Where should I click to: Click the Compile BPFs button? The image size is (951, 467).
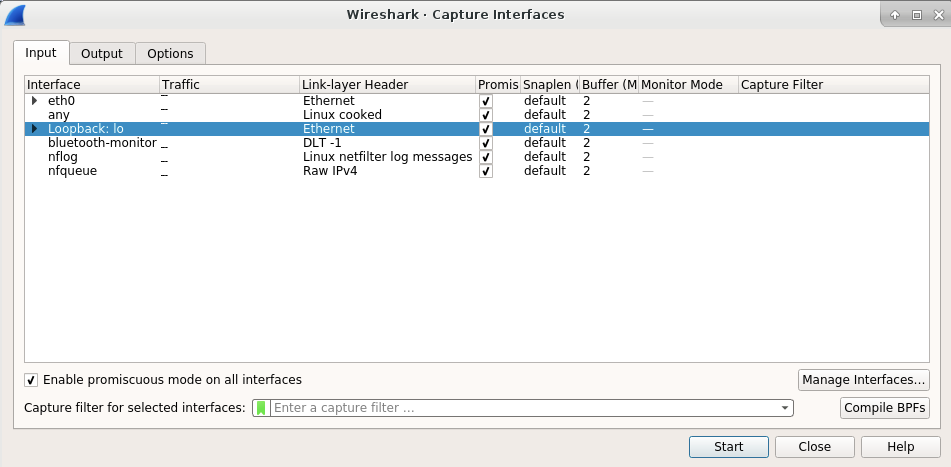click(885, 408)
